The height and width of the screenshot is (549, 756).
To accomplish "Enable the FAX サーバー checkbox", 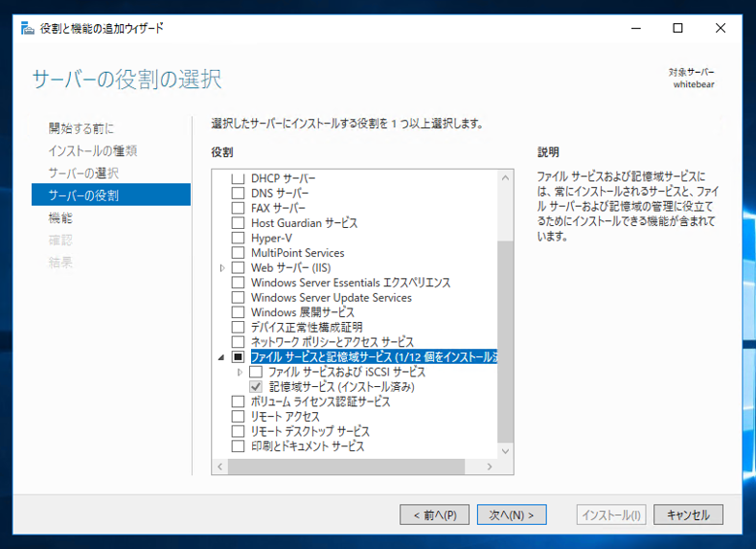I will 237,209.
